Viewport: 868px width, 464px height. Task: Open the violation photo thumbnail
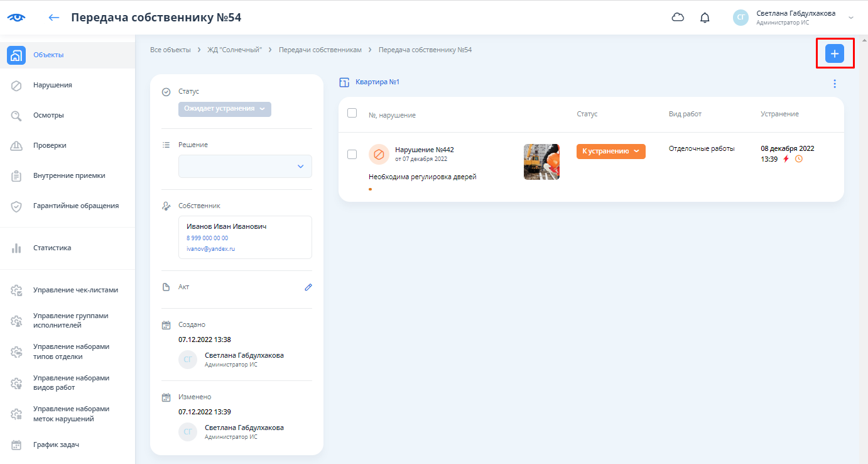point(541,162)
